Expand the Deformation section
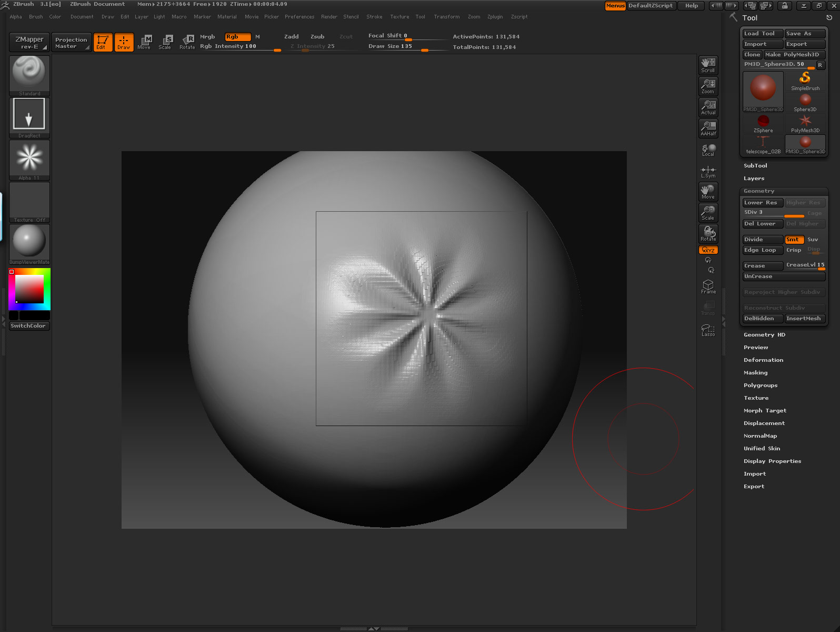Image resolution: width=840 pixels, height=632 pixels. point(763,360)
